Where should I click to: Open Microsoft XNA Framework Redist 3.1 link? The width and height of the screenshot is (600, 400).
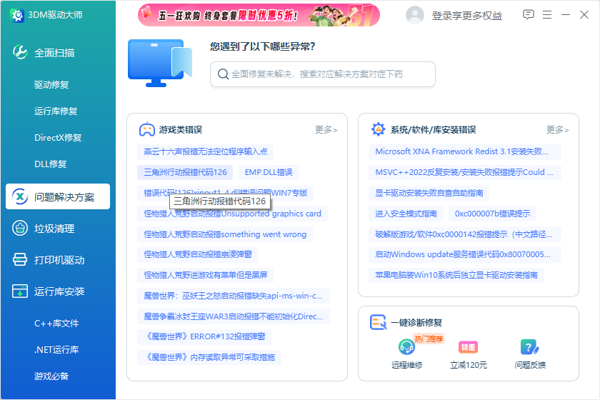point(461,151)
